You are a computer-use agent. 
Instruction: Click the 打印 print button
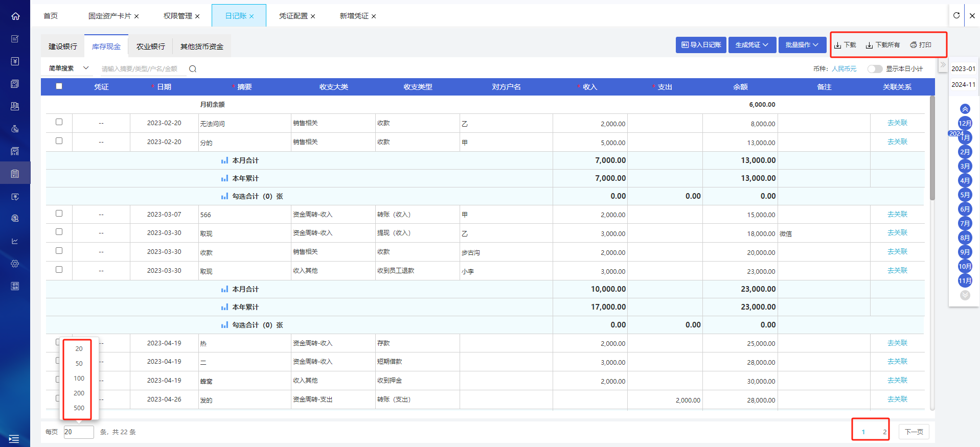[921, 45]
